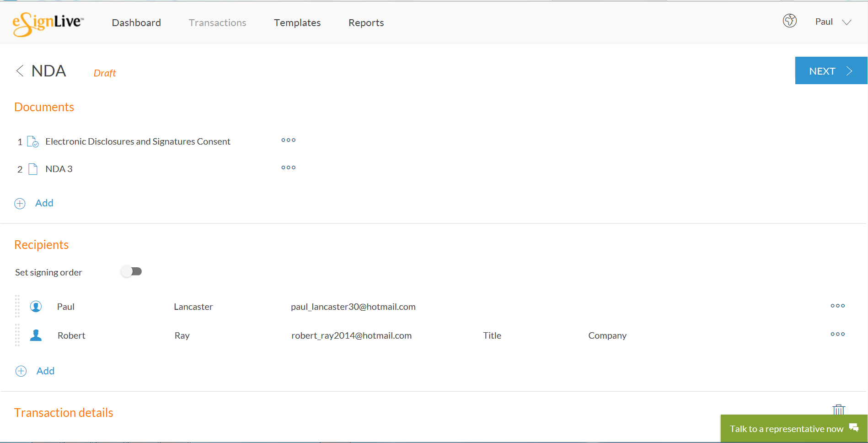
Task: Click the Ray last name field
Action: [x=182, y=335]
